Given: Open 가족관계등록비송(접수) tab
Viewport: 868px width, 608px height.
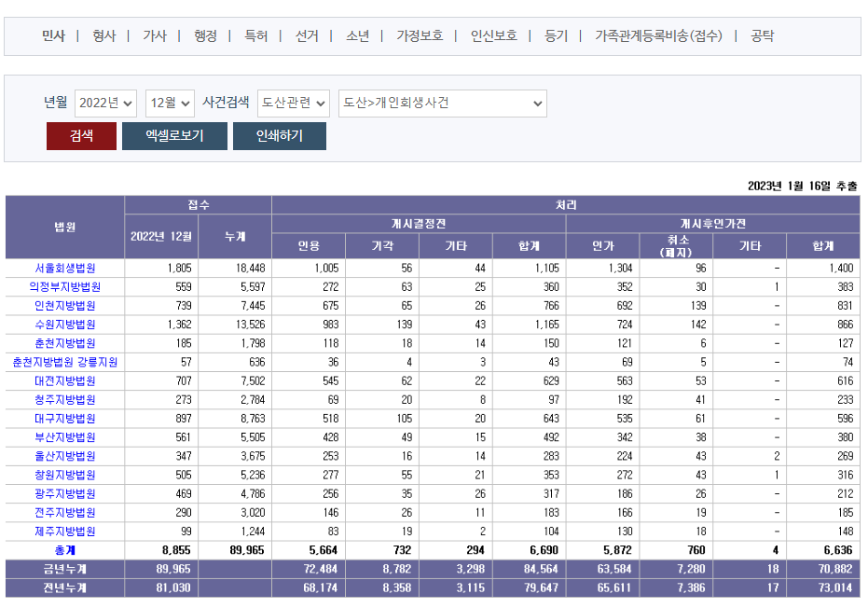Looking at the screenshot, I should (659, 36).
